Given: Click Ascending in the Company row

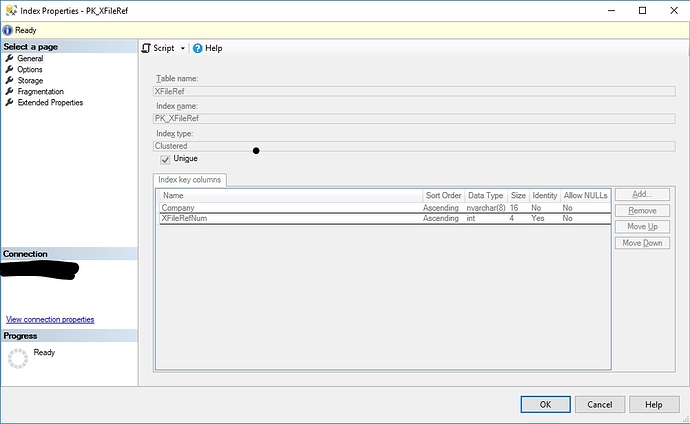Looking at the screenshot, I should click(x=440, y=208).
